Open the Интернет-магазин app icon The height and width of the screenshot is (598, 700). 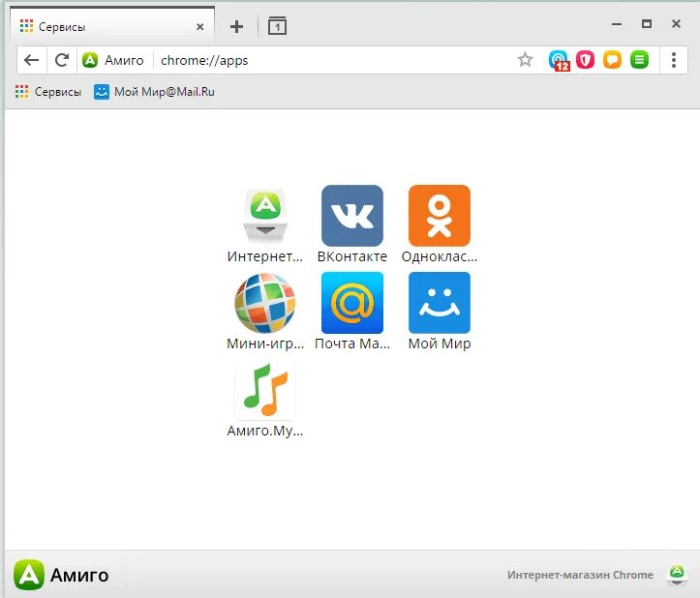coord(265,216)
